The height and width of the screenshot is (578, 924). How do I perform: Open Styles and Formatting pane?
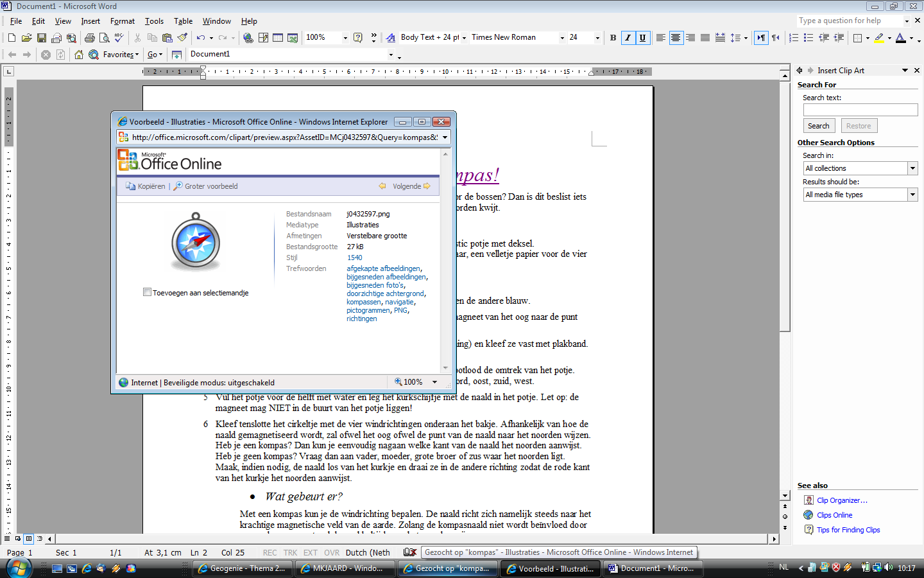point(390,38)
